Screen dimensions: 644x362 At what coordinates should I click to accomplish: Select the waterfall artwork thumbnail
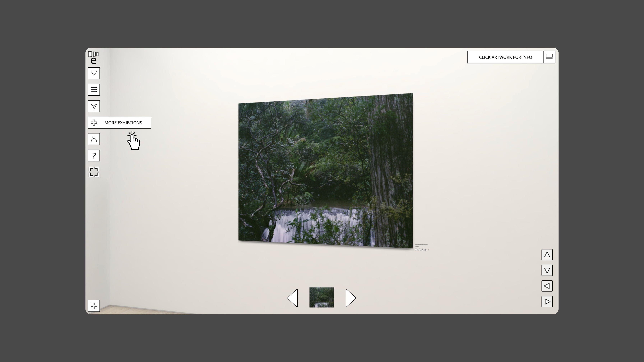(x=321, y=298)
